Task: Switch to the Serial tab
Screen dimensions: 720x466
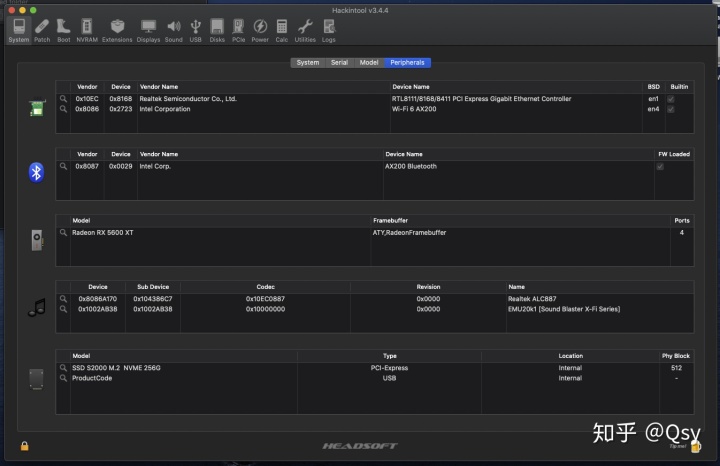Action: [339, 62]
